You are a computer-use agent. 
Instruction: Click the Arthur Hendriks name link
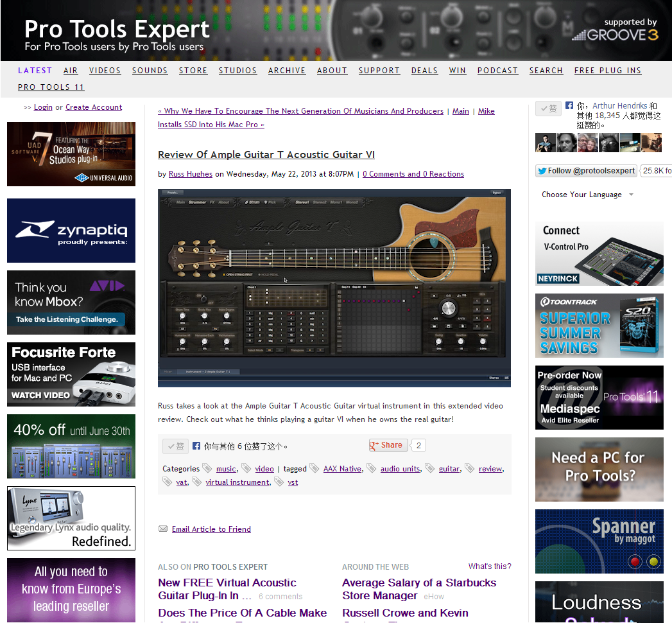click(x=620, y=106)
